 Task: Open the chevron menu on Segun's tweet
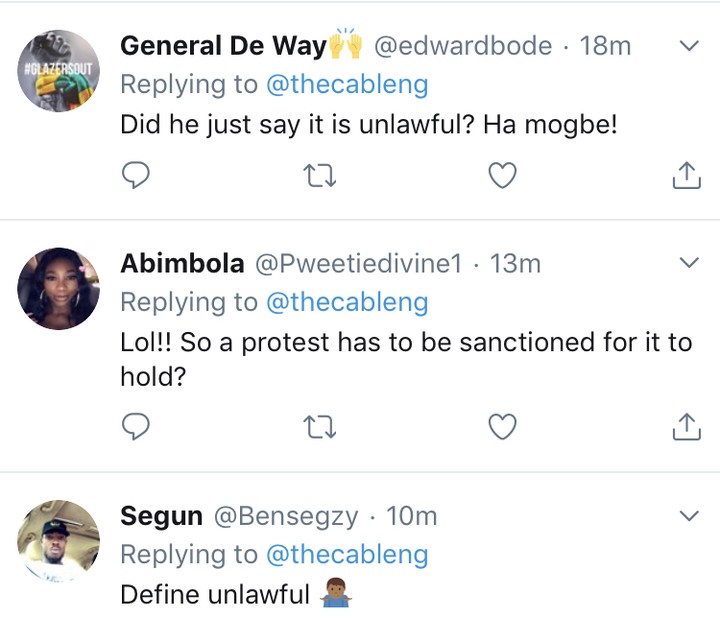click(689, 516)
